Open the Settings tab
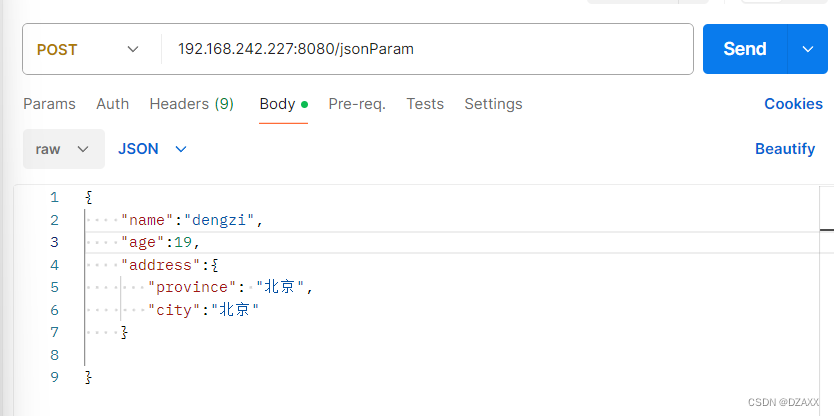834x416 pixels. coord(493,104)
